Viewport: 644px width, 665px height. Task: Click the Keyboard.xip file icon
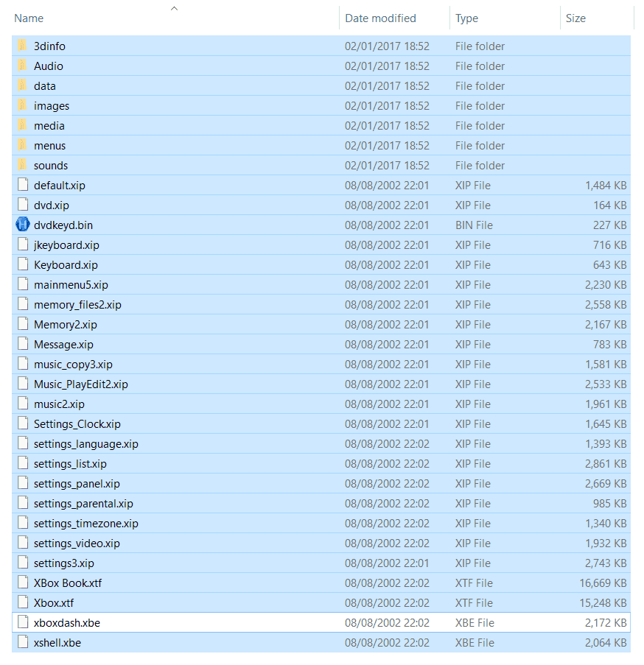pyautogui.click(x=23, y=264)
